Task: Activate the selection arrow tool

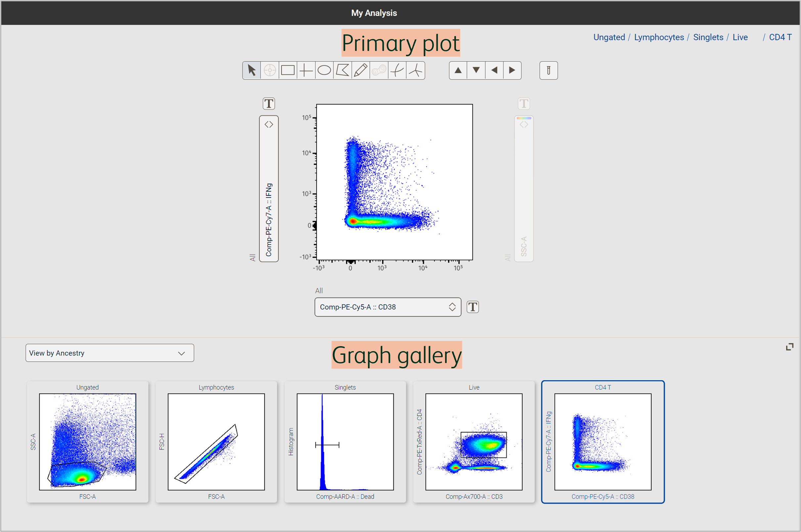Action: pyautogui.click(x=251, y=70)
